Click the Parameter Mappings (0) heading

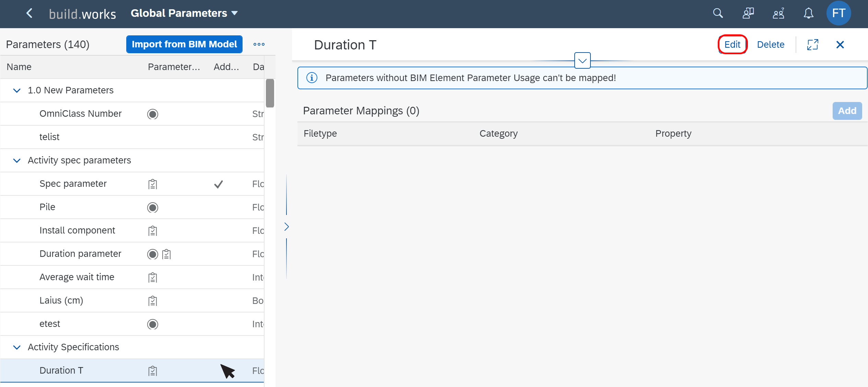(361, 111)
